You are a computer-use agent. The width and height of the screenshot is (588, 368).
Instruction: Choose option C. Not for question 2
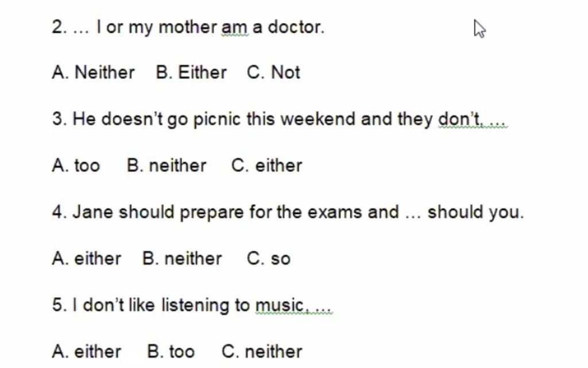(273, 72)
